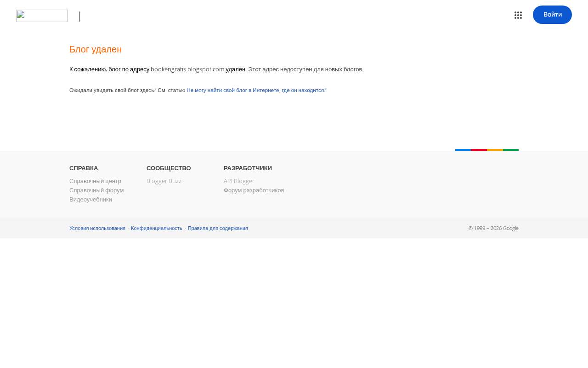The image size is (588, 368).
Task: Open Условия использования footer link
Action: click(x=97, y=228)
